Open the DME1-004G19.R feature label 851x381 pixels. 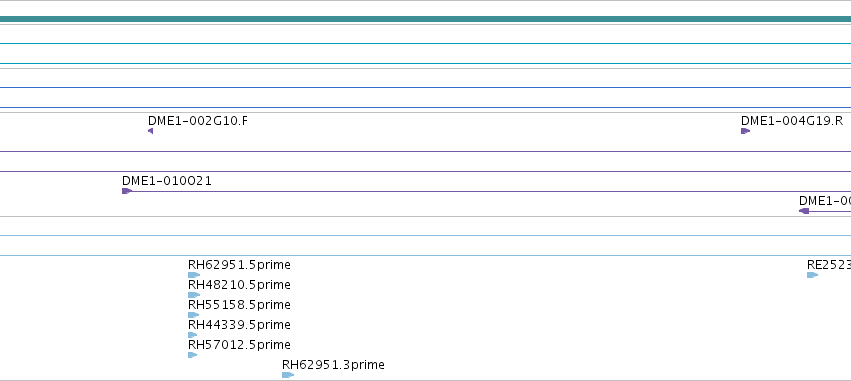click(792, 120)
